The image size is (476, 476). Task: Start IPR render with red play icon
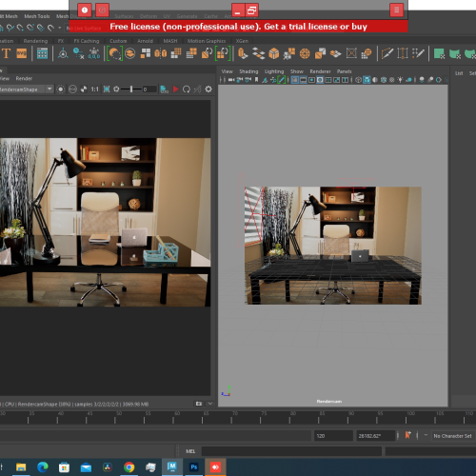click(x=175, y=89)
